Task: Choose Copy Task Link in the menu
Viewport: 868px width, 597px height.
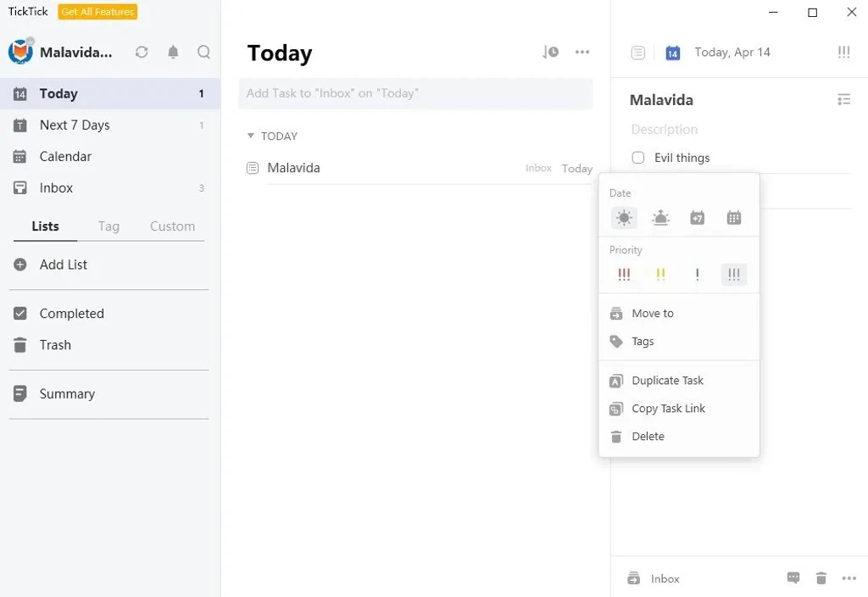Action: 679,409
